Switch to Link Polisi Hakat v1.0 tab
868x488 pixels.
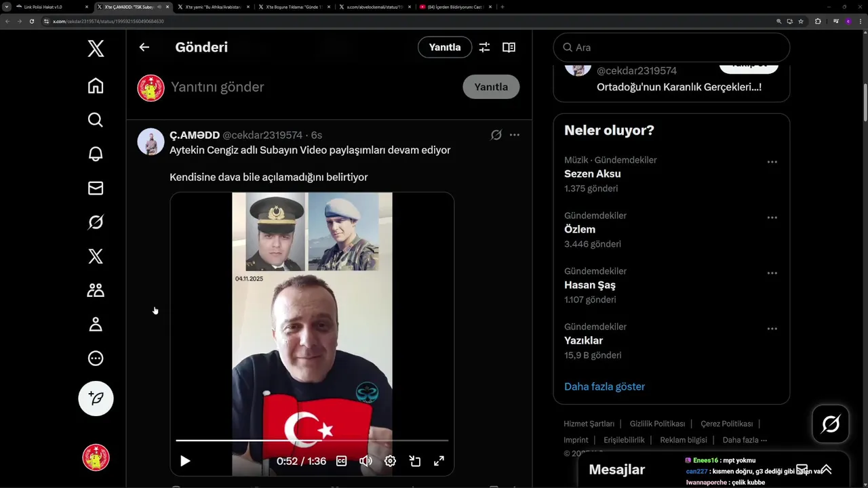click(x=52, y=7)
